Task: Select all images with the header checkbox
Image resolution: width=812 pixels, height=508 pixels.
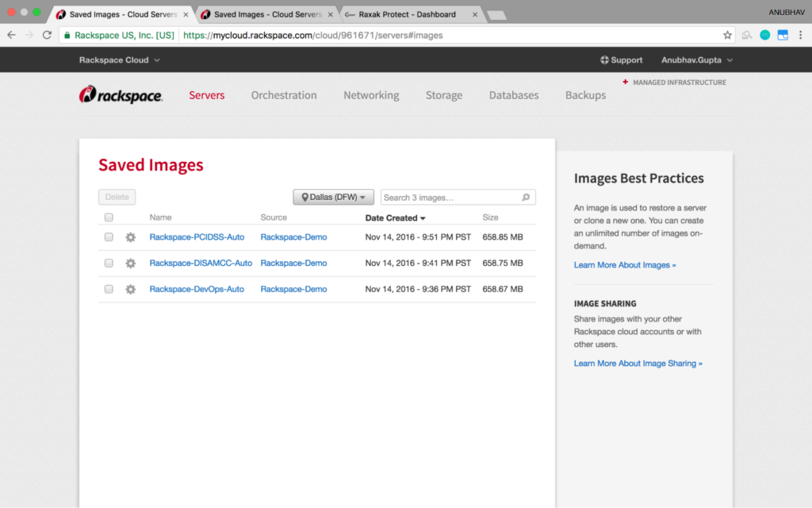Action: click(109, 217)
